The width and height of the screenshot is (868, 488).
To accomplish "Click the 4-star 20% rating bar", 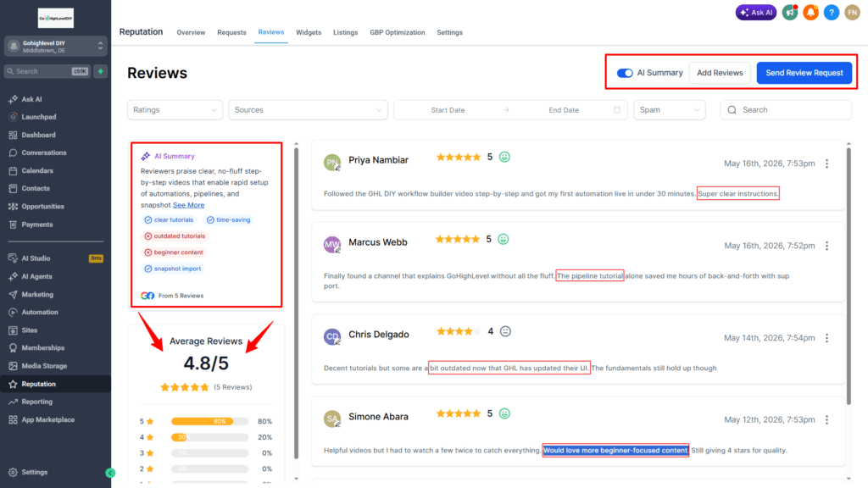I will [x=209, y=437].
